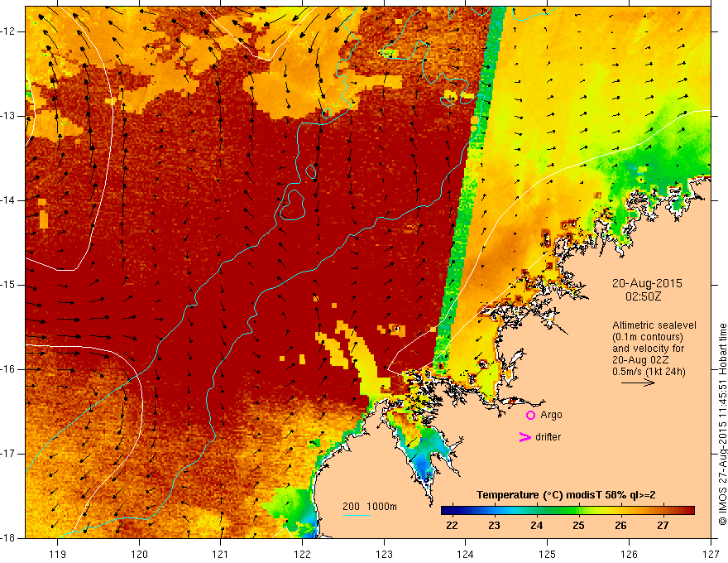Click the longitude axis label '121'
This screenshot has height=563, width=728.
pyautogui.click(x=220, y=554)
